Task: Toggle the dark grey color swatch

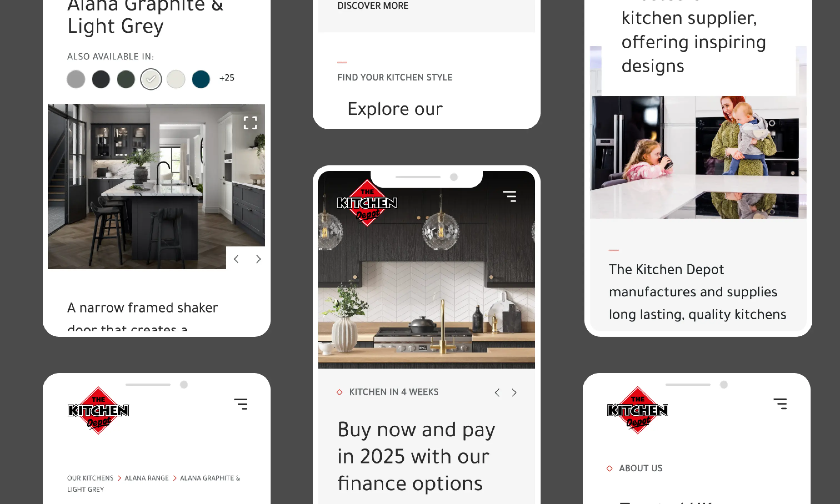Action: tap(101, 78)
